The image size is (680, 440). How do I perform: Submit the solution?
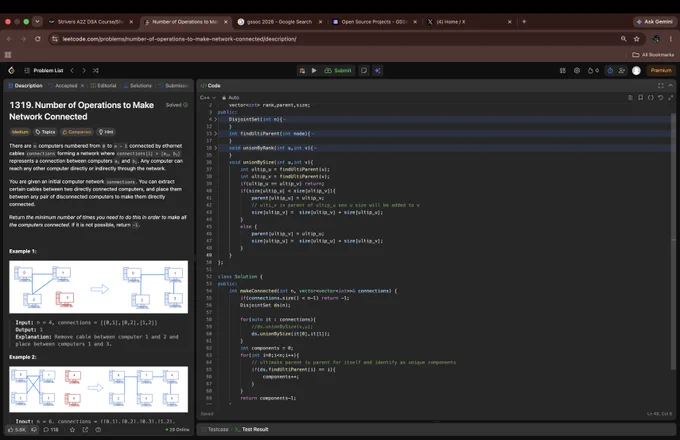pyautogui.click(x=338, y=70)
